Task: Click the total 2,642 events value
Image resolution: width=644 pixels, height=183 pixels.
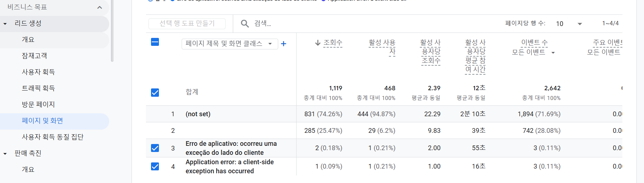Action: pos(552,88)
